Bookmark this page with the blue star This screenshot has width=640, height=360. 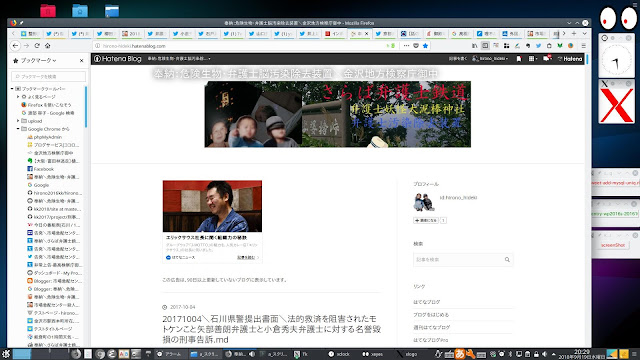425,46
